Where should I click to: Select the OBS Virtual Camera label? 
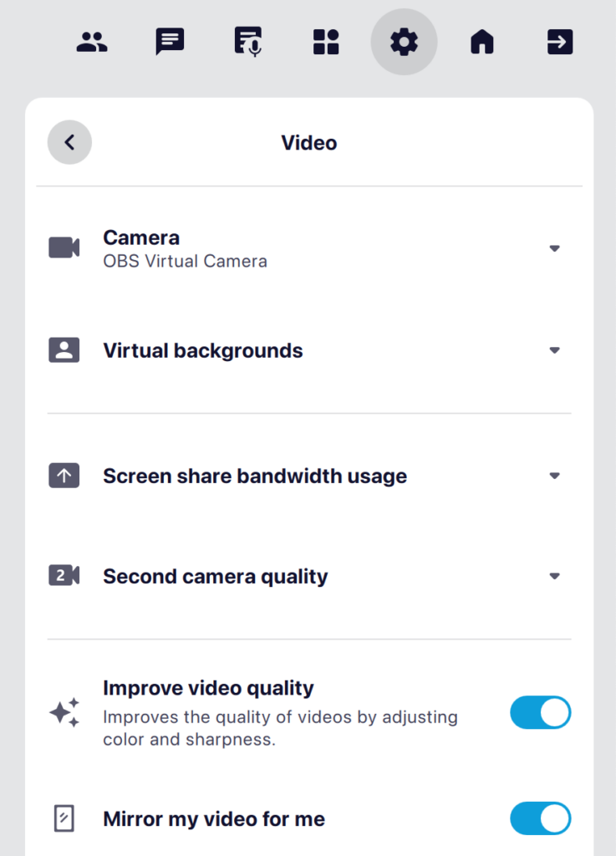click(185, 261)
